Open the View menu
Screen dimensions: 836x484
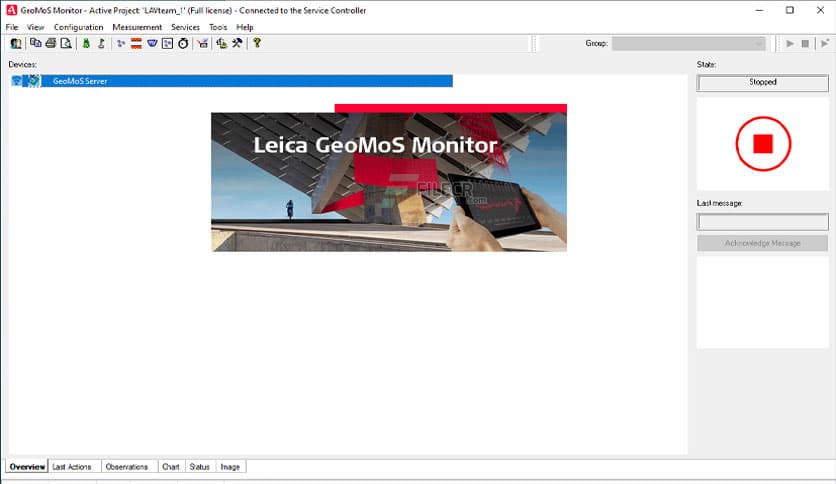tap(36, 27)
